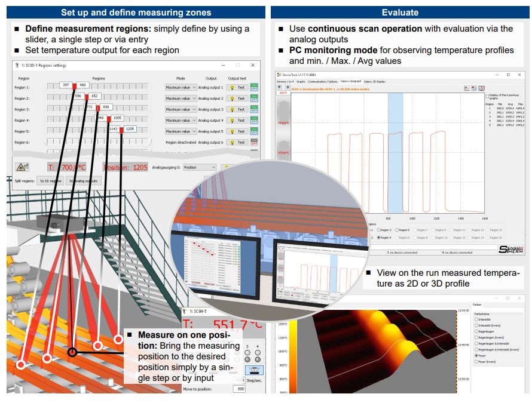Open the Communication / Options tab
This screenshot has height=403, width=532.
(x=323, y=81)
